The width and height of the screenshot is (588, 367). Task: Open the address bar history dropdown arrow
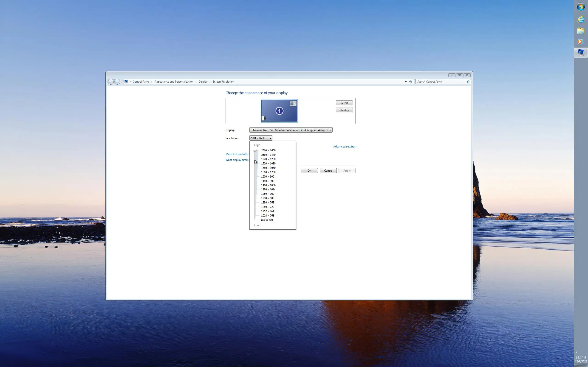pos(406,82)
